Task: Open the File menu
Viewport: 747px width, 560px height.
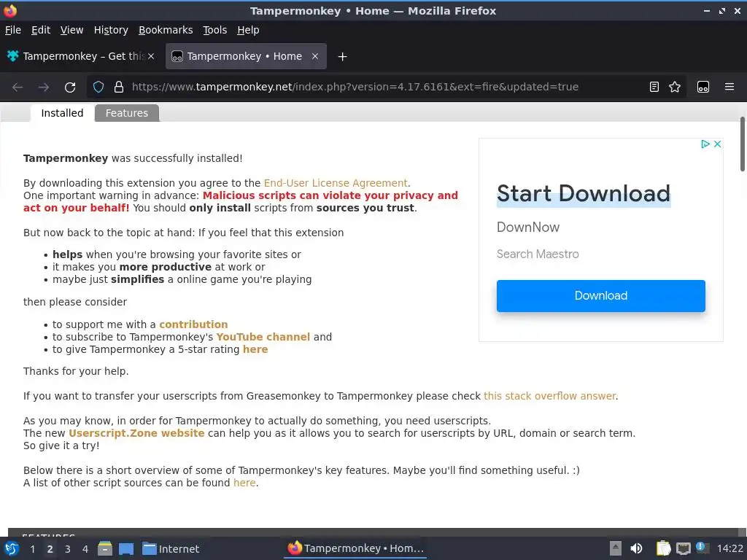Action: pos(13,30)
